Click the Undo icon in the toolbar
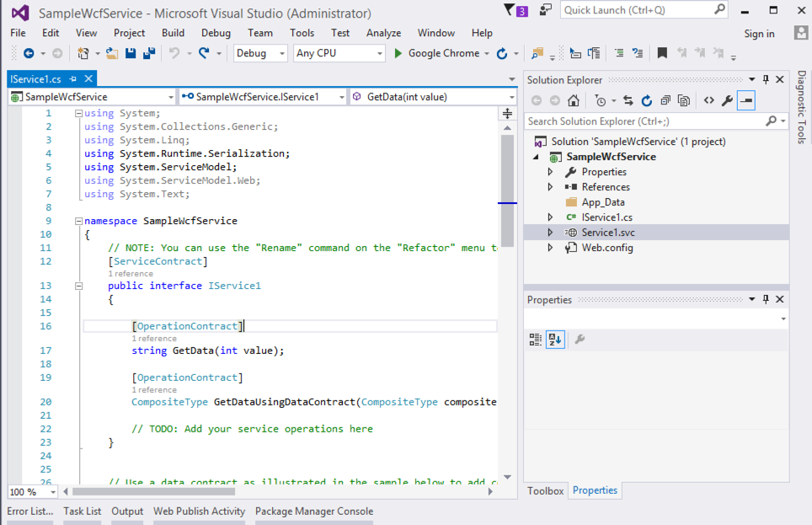 174,53
